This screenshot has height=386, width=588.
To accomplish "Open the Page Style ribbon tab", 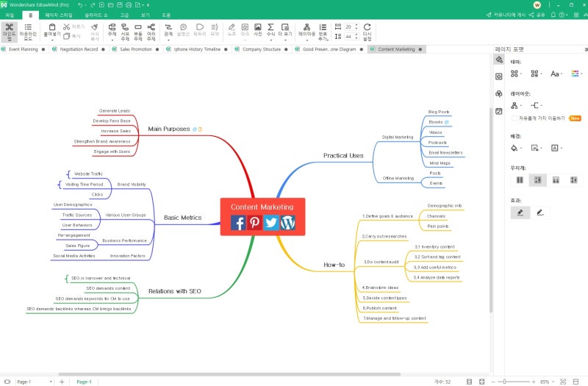I will pos(59,15).
